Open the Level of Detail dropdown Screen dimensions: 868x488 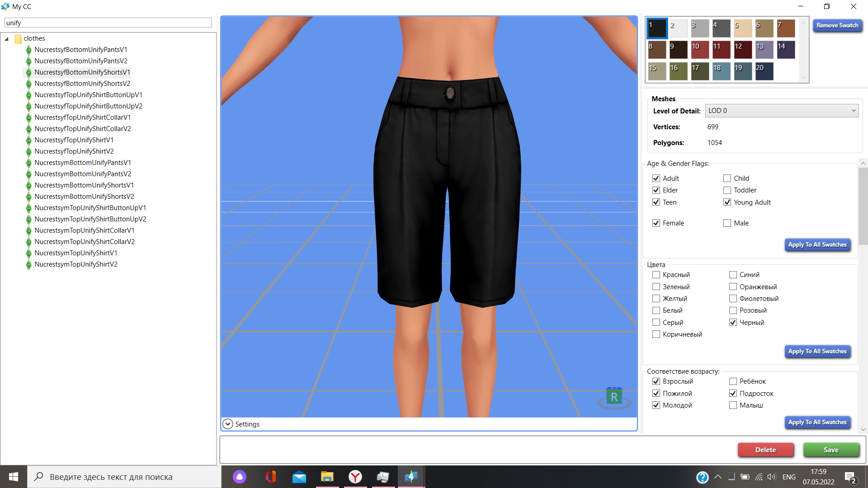point(781,111)
